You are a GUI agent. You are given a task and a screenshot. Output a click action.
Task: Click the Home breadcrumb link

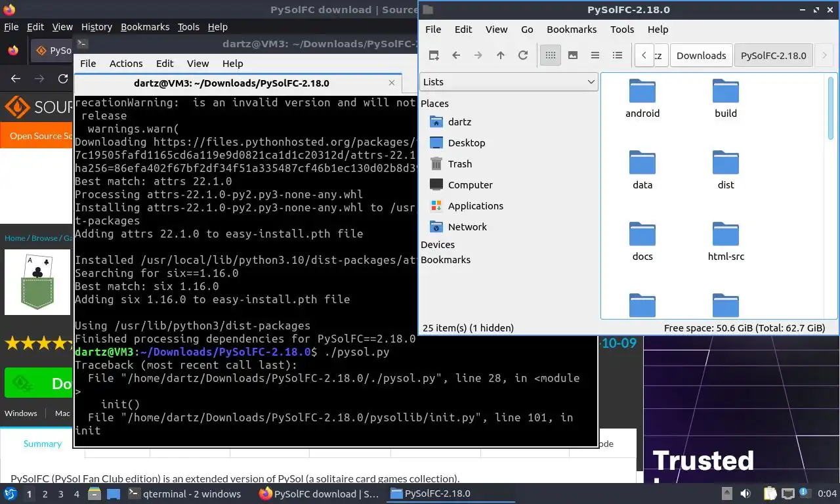coord(14,238)
